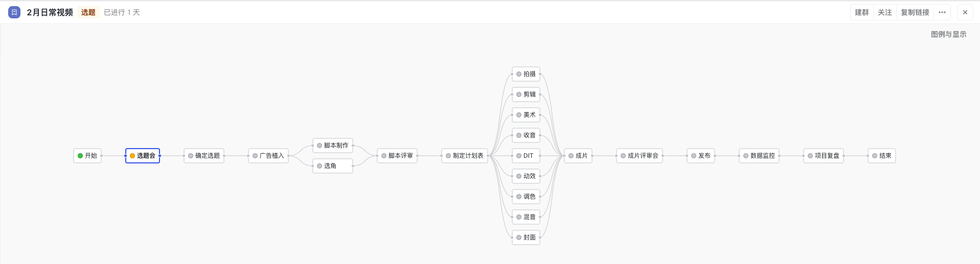980x264 pixels.
Task: Select the green 开始 start node
Action: coord(87,156)
